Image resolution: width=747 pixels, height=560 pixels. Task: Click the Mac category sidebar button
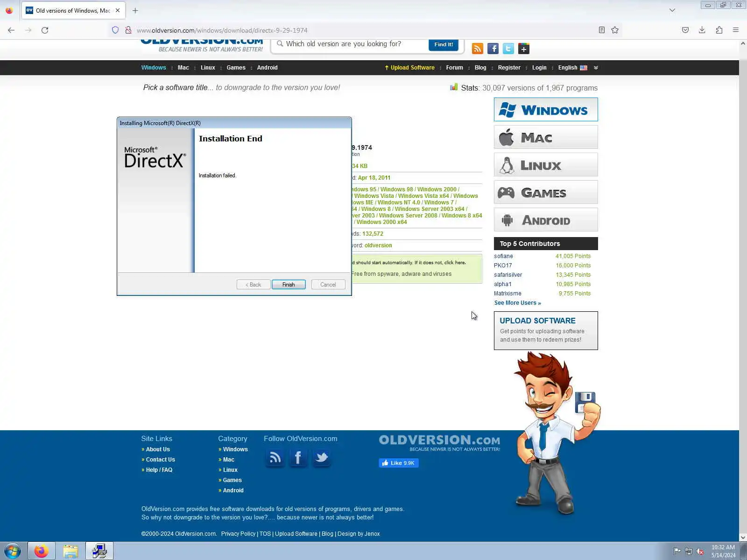pos(546,137)
